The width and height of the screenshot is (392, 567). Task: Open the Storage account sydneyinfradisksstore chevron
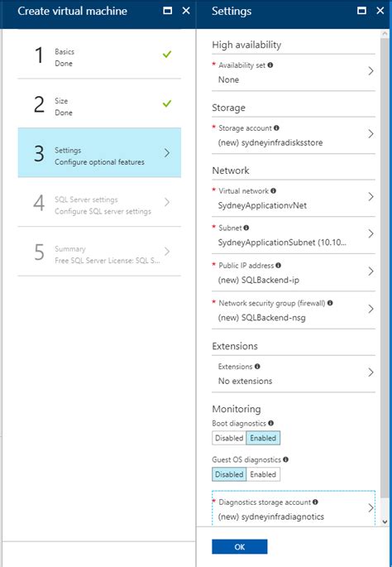370,134
